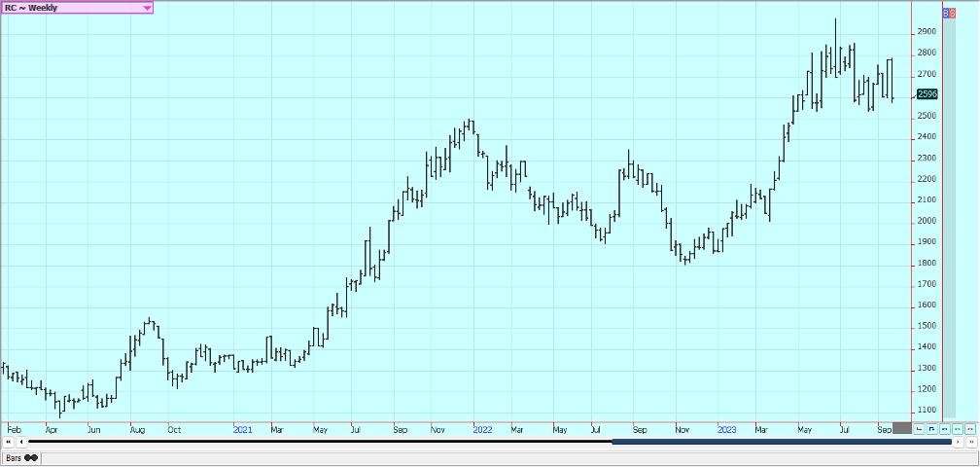Click the 2000 price axis label
The width and height of the screenshot is (980, 467).
click(927, 221)
